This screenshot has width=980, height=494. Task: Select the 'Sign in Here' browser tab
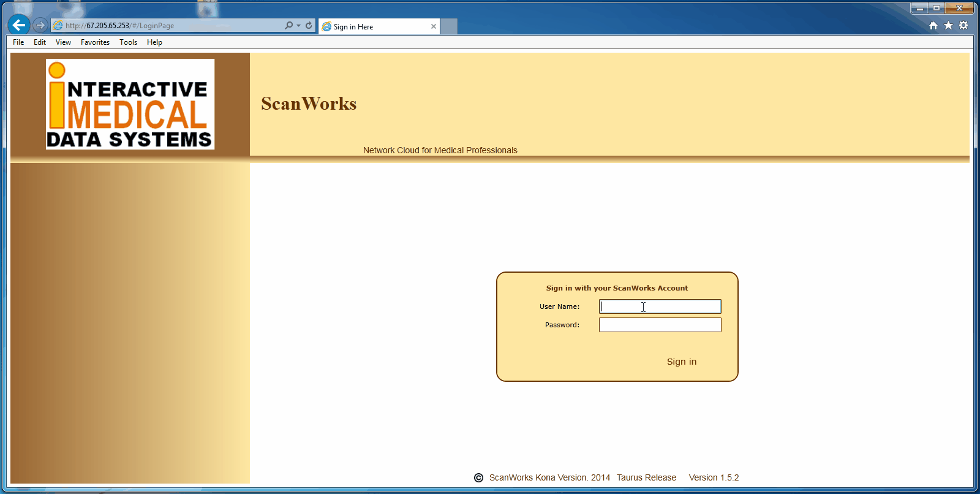(379, 26)
